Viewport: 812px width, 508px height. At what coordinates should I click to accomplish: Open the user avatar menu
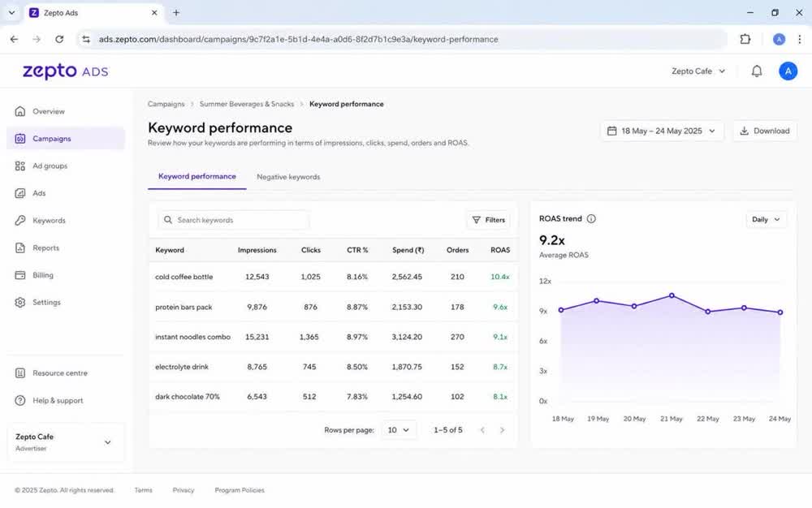click(x=788, y=71)
